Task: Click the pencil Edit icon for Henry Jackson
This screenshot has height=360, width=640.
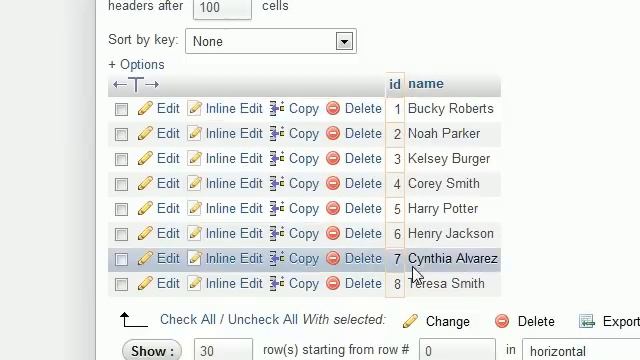Action: 145,233
